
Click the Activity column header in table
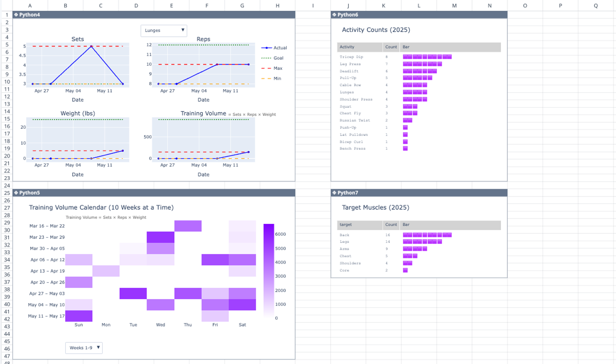click(x=360, y=47)
